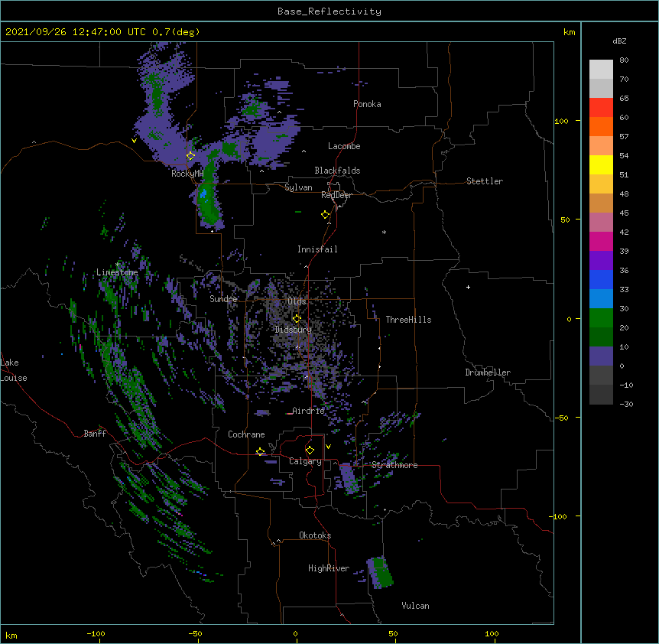
Task: Click the asterisk marker above Limestone label
Action: (117, 265)
